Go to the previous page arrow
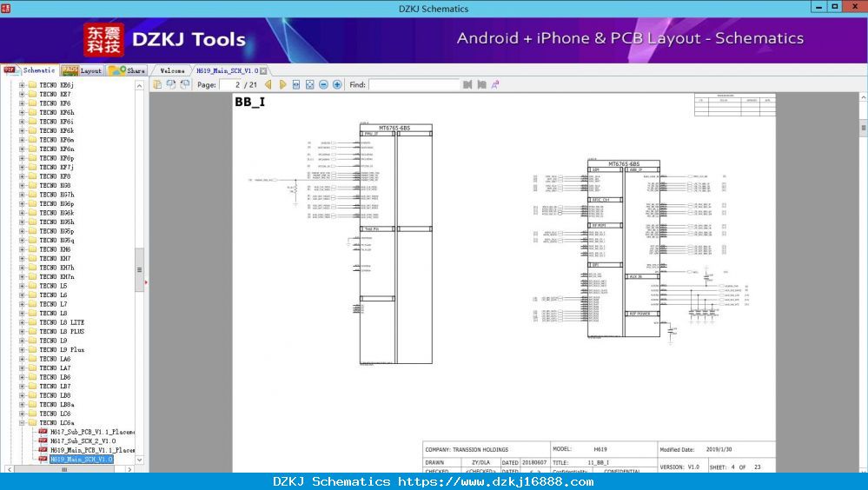Screen dimensions: 868x490 click(x=268, y=85)
